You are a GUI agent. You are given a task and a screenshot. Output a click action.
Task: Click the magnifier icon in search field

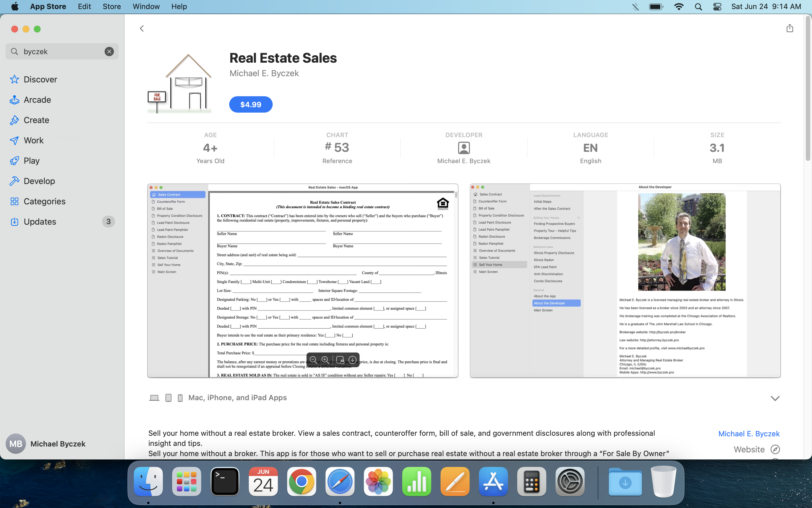click(x=14, y=51)
